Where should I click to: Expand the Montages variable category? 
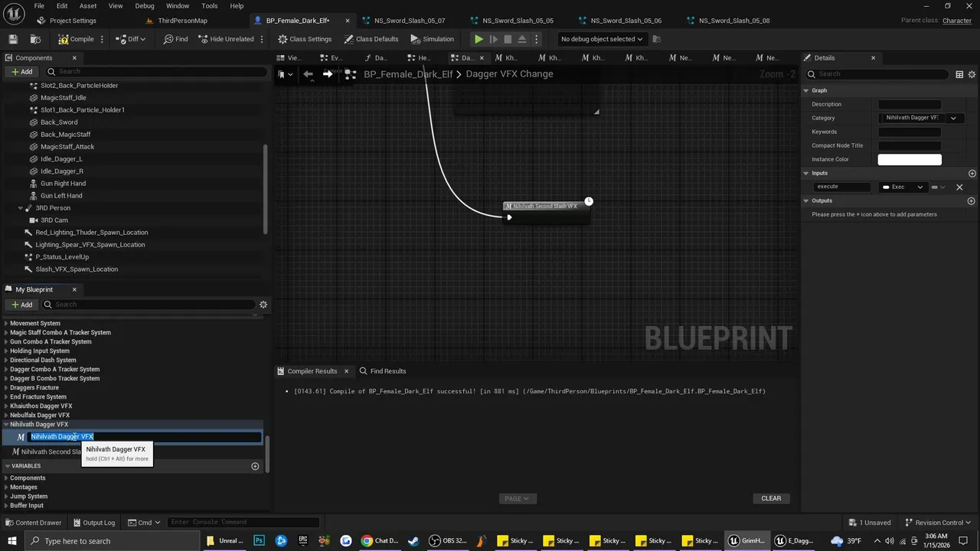click(x=6, y=487)
